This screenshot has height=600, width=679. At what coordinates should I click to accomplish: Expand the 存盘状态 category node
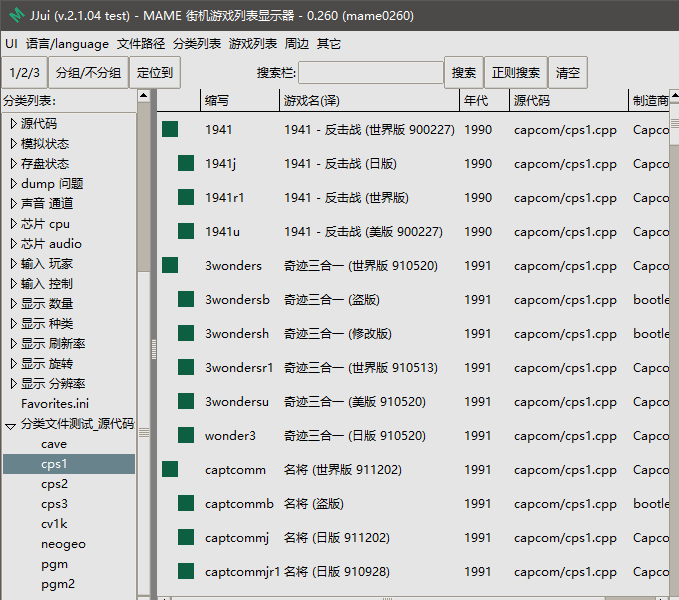point(13,164)
